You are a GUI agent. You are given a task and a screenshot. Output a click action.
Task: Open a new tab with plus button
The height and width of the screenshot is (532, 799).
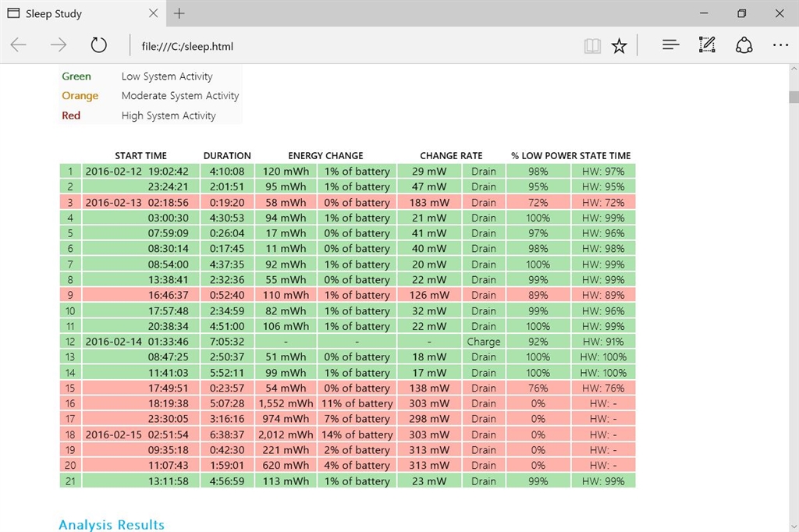(179, 13)
